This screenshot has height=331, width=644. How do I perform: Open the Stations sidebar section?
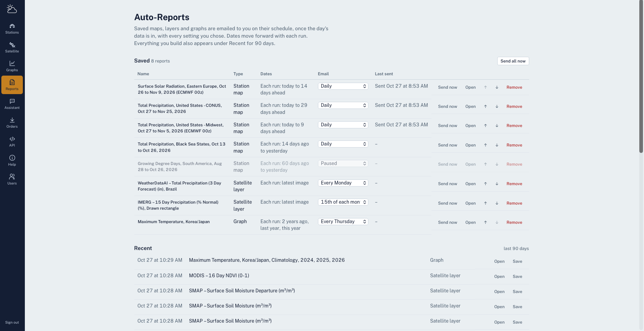point(12,29)
